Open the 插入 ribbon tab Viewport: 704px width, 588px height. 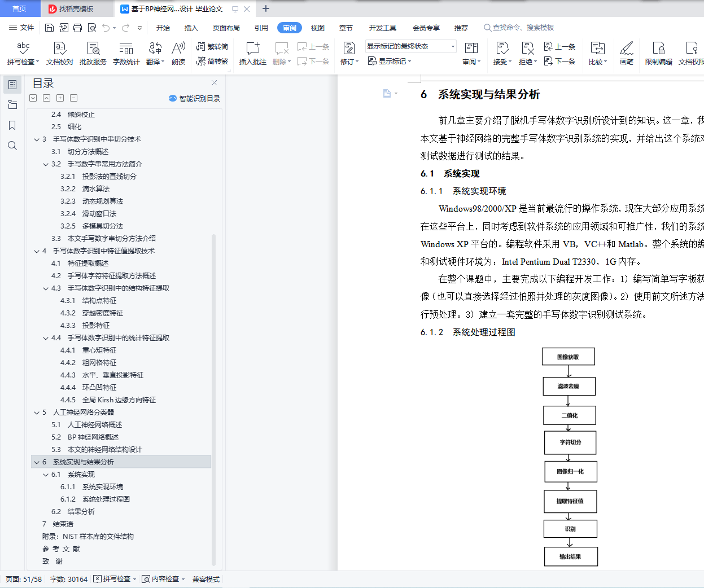pyautogui.click(x=191, y=28)
